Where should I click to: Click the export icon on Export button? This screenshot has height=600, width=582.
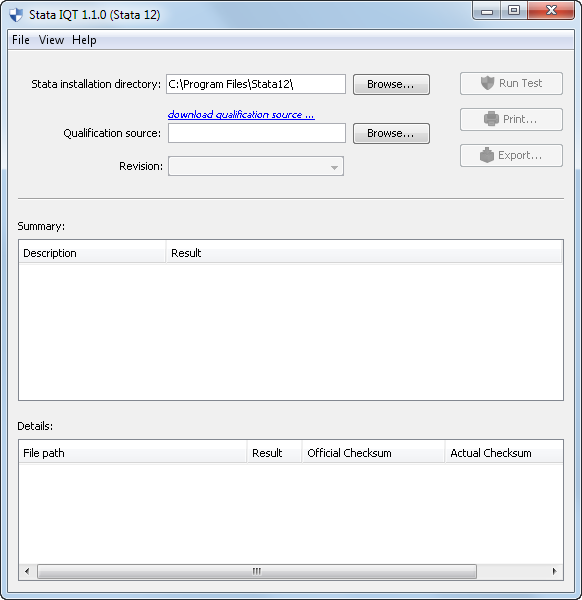(x=487, y=155)
